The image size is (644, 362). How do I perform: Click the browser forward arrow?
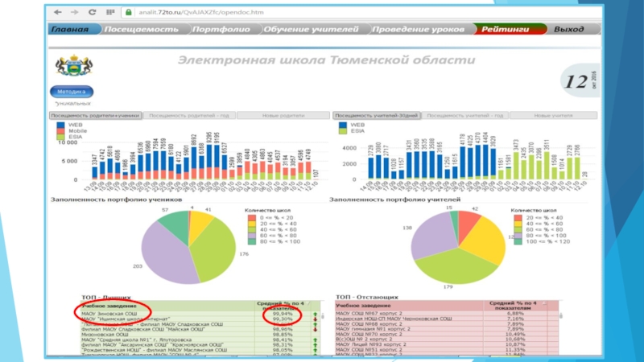point(75,13)
